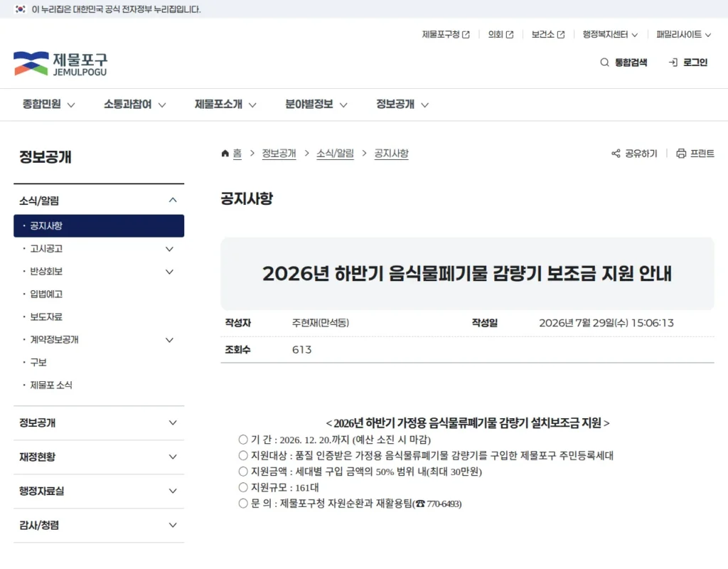Click the login arrow icon
The width and height of the screenshot is (728, 569).
click(x=673, y=63)
